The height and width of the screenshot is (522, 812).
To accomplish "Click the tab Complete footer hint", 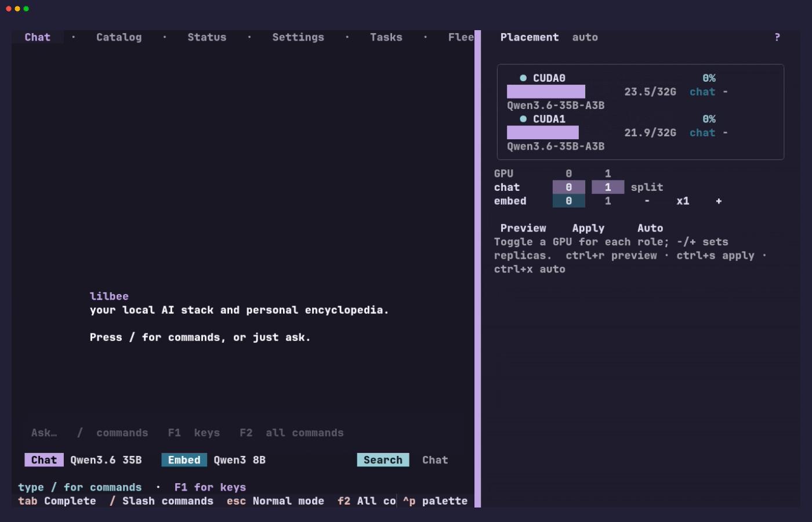I will (57, 501).
